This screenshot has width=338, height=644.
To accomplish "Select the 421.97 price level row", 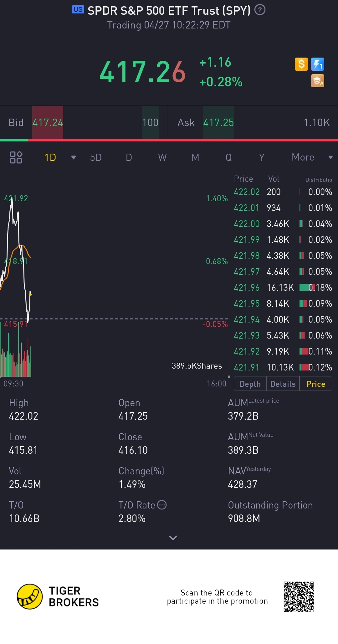I will (x=283, y=272).
